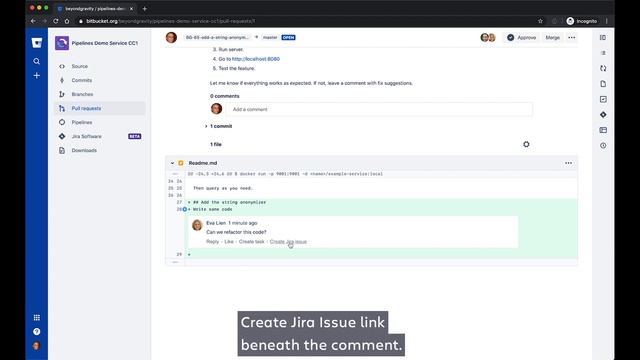
Task: Open pull request more actions menu
Action: tap(571, 38)
